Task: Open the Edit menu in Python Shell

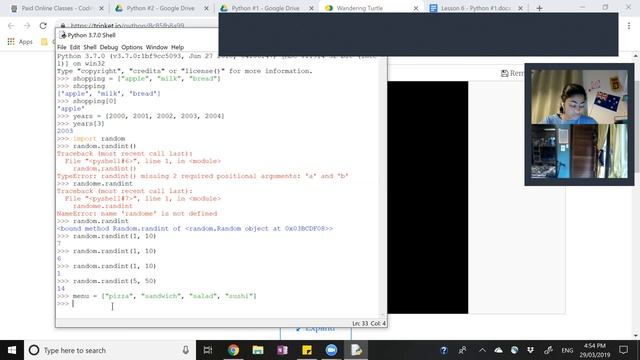Action: click(75, 47)
